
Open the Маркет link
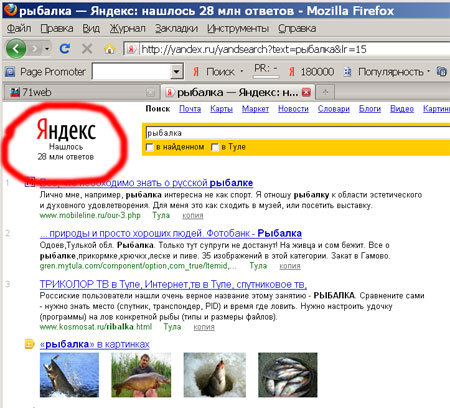pos(255,109)
